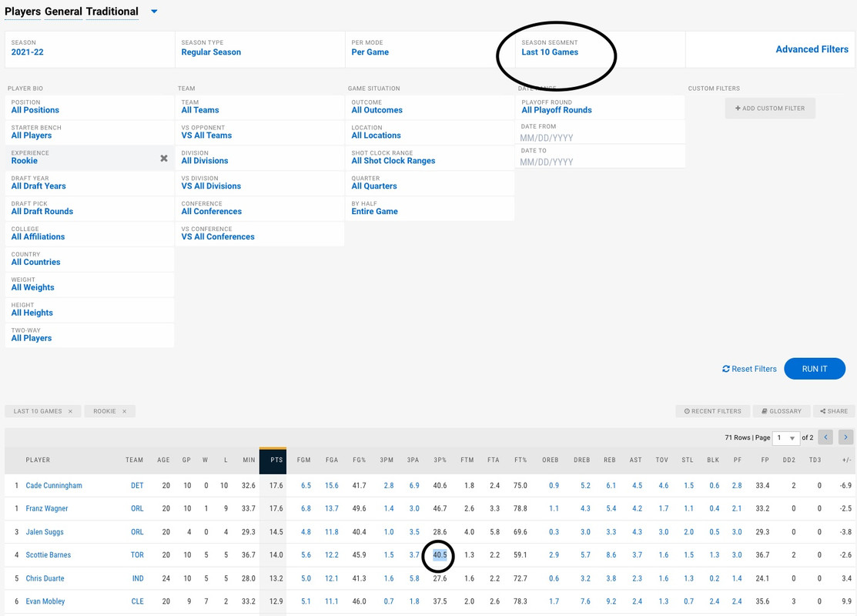The height and width of the screenshot is (616, 857).
Task: Click Scottie Barnes's 8.6 REB value
Action: pyautogui.click(x=611, y=554)
